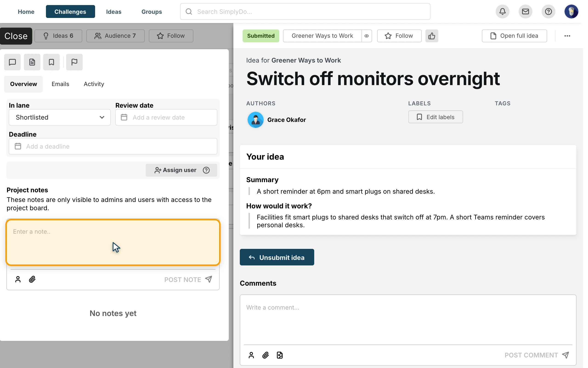Viewport: 588px width, 368px height.
Task: Click the Assign user help icon
Action: click(x=206, y=170)
